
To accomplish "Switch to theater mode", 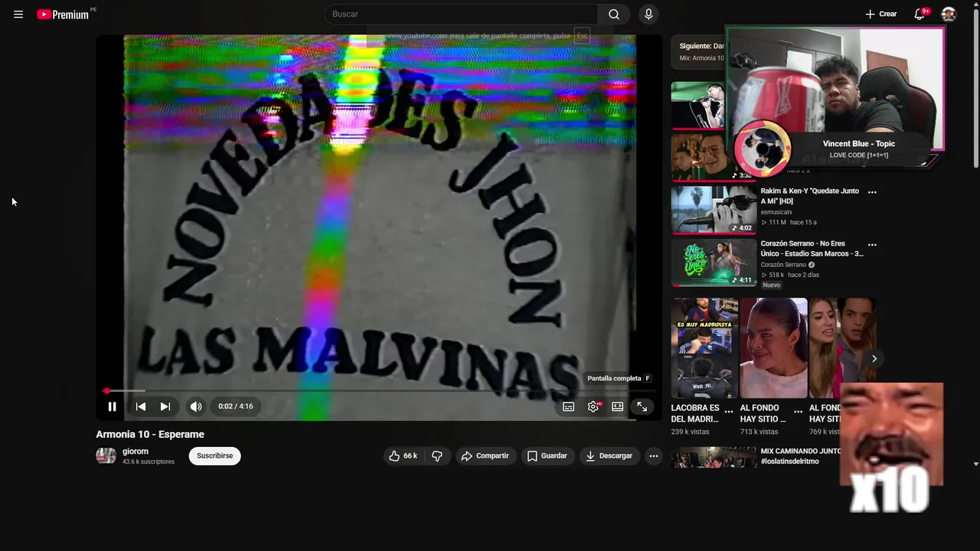I will click(x=617, y=406).
